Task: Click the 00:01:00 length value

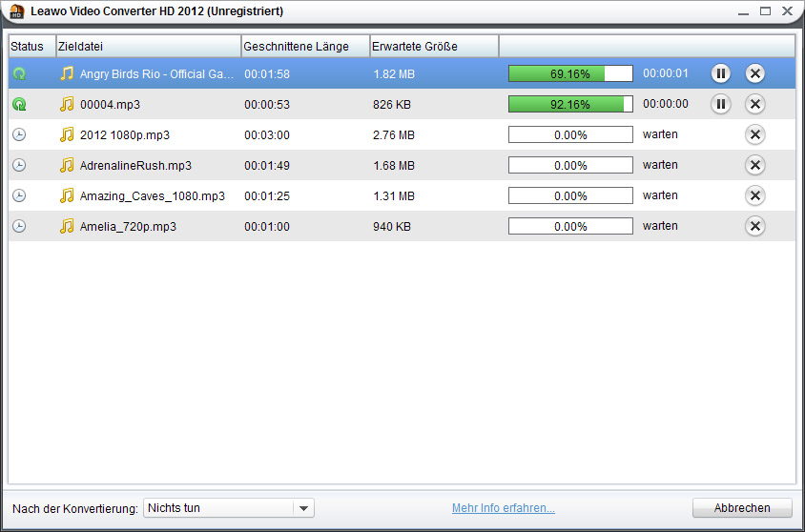Action: (267, 227)
